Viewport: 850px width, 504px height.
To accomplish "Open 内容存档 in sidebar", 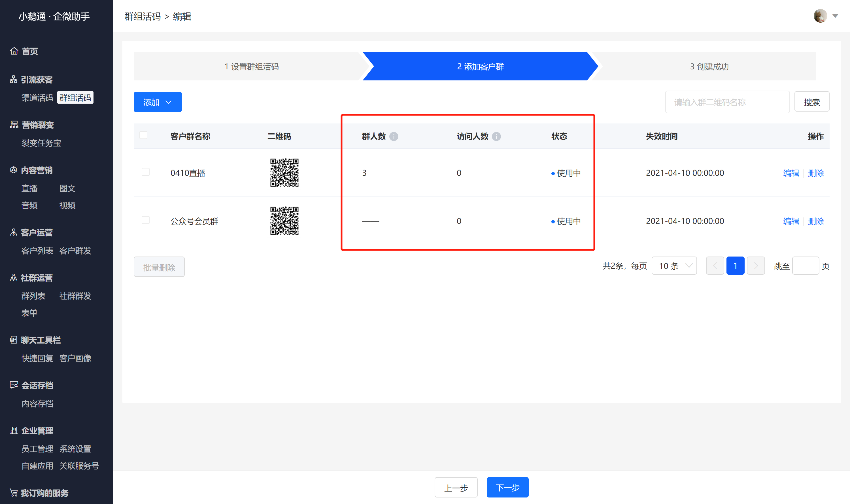I will point(37,403).
